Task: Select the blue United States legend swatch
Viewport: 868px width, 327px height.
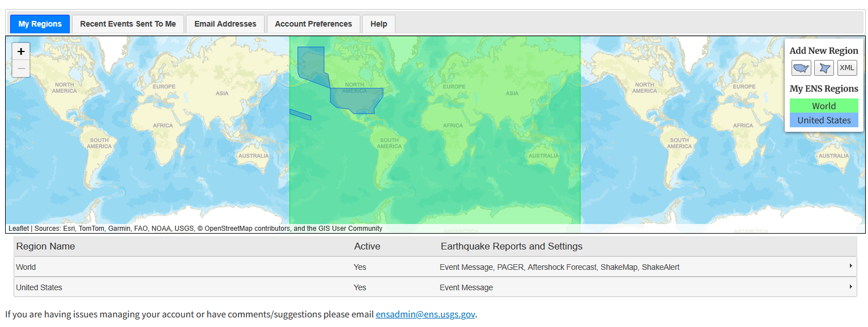Action: [824, 120]
